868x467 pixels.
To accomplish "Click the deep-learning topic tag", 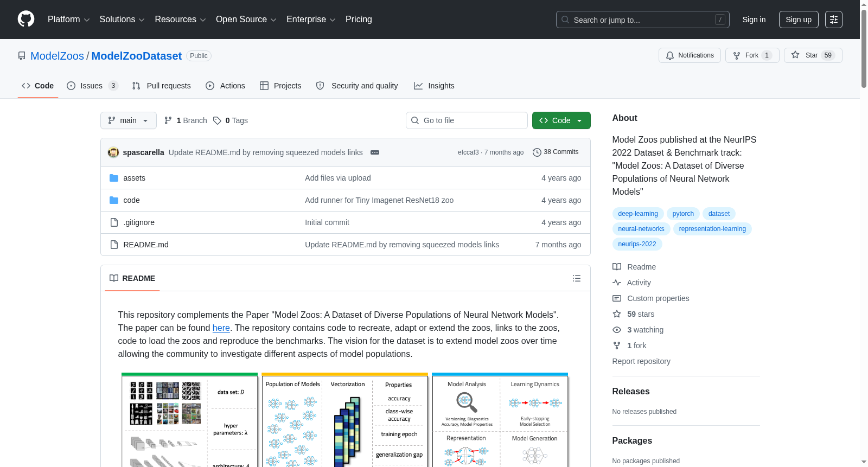I will pyautogui.click(x=638, y=214).
